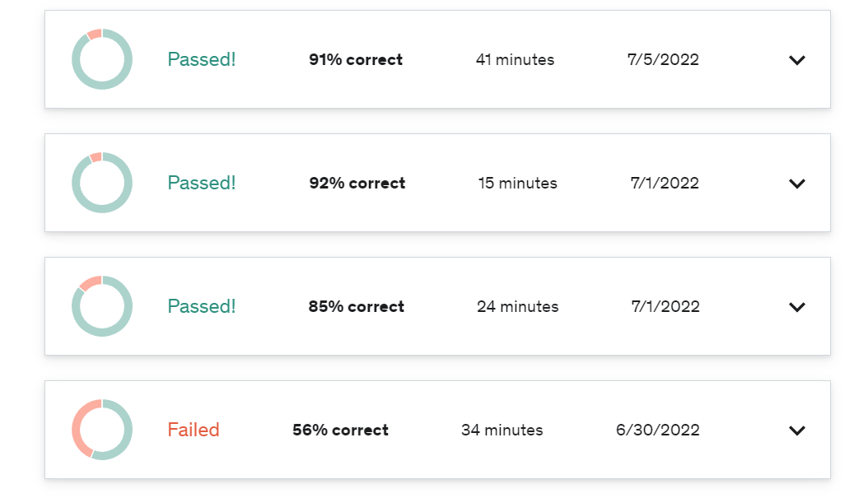Click the donut chart for 91% result
This screenshot has width=868, height=498.
pyautogui.click(x=102, y=59)
